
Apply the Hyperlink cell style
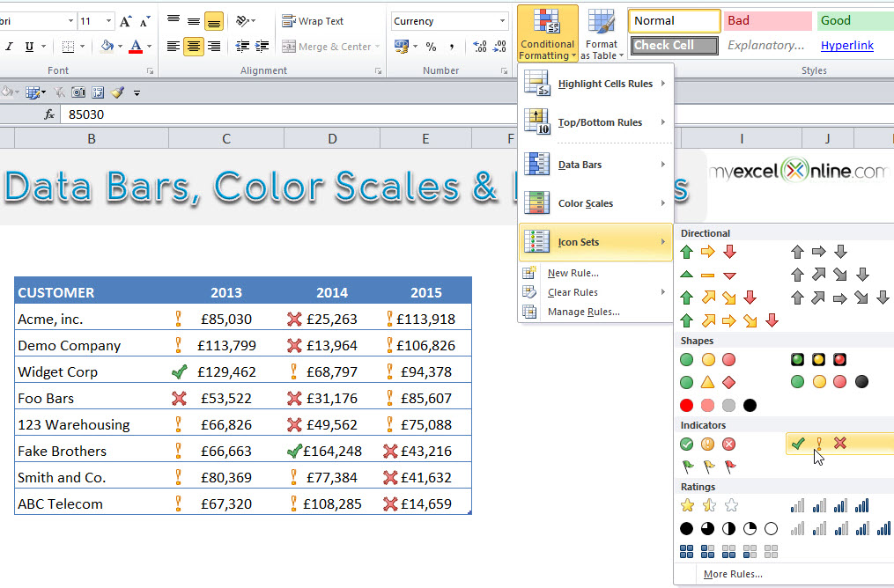846,45
